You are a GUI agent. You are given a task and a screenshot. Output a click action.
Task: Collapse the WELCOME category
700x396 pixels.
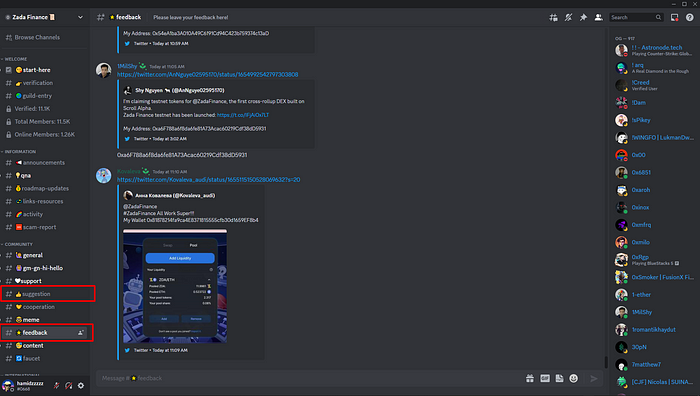click(x=15, y=59)
